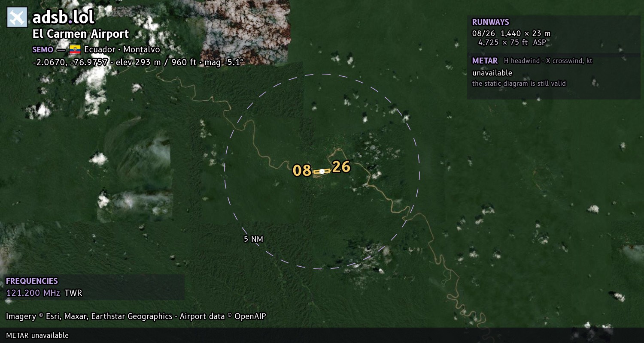Click the FREQUENCIES panel heading

point(32,281)
